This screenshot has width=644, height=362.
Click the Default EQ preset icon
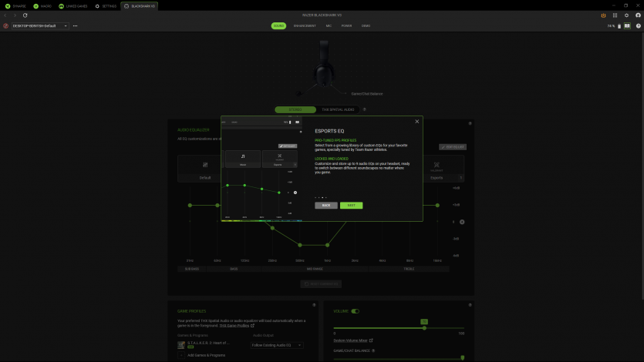pos(205,165)
